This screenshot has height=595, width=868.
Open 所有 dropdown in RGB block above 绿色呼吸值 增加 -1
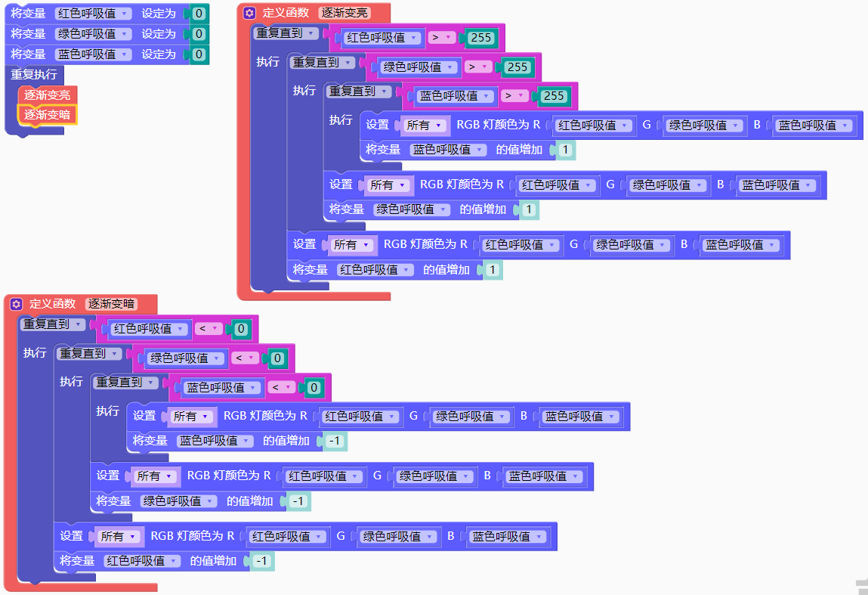click(x=154, y=476)
